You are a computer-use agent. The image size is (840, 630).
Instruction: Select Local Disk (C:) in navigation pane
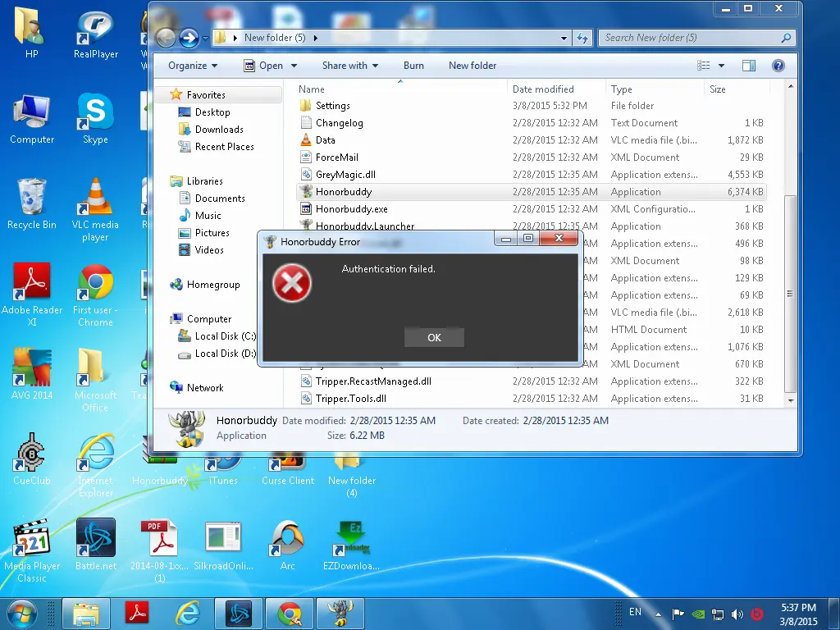coord(226,336)
